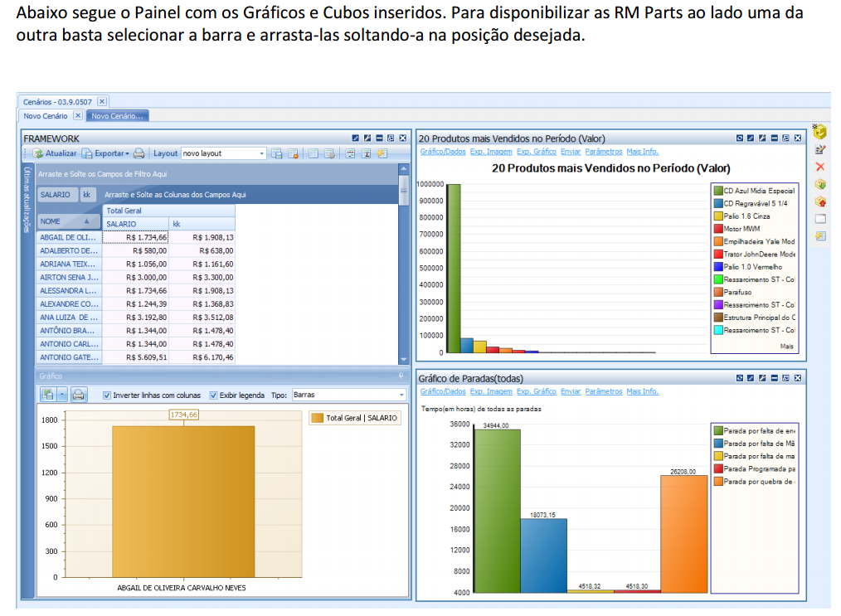Open the Exportar dropdown in FRAMEWORK toolbar
This screenshot has width=841, height=616.
pyautogui.click(x=105, y=154)
